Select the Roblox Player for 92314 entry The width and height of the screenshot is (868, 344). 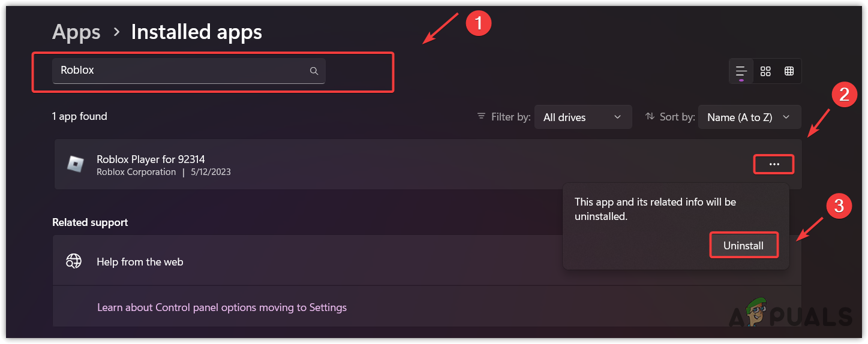point(151,159)
